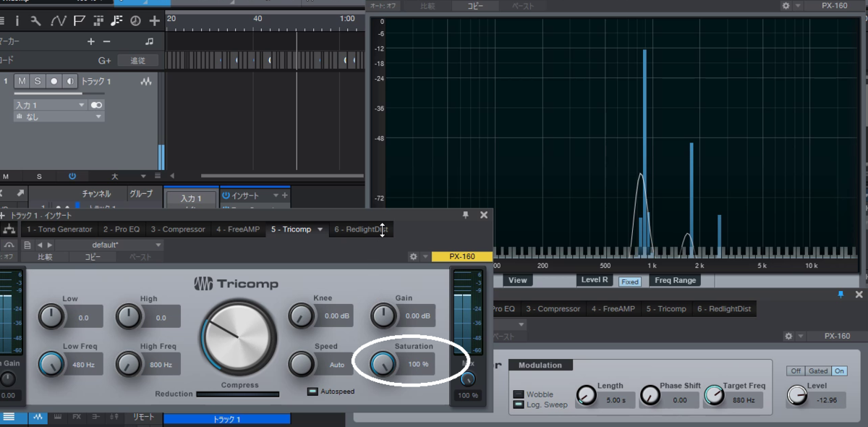Viewport: 868px width, 427px height.
Task: Open spectrum analyzer window gear icon
Action: click(x=786, y=6)
